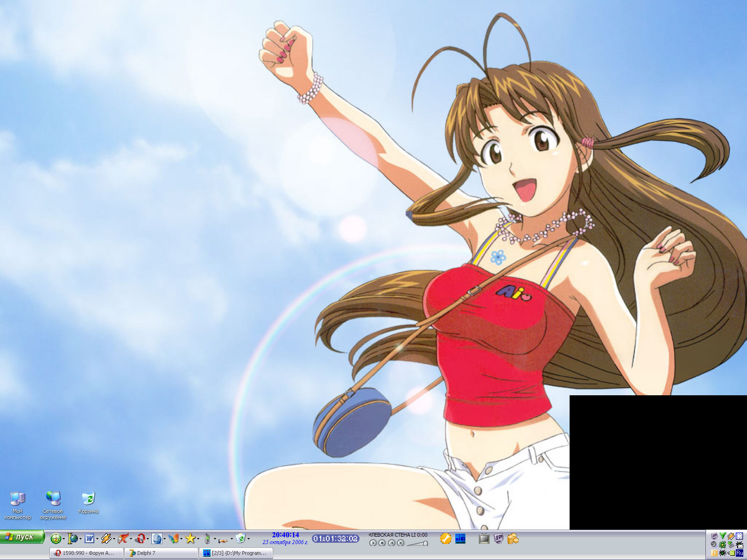Click the yellow star favorites icon
Viewport: 747px width, 560px height.
tap(190, 539)
